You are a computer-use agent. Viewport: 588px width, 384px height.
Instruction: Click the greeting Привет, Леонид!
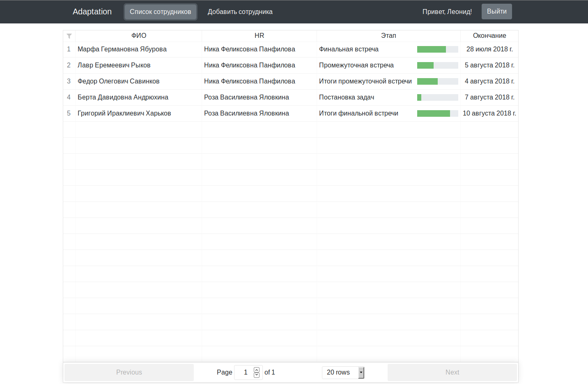[447, 12]
